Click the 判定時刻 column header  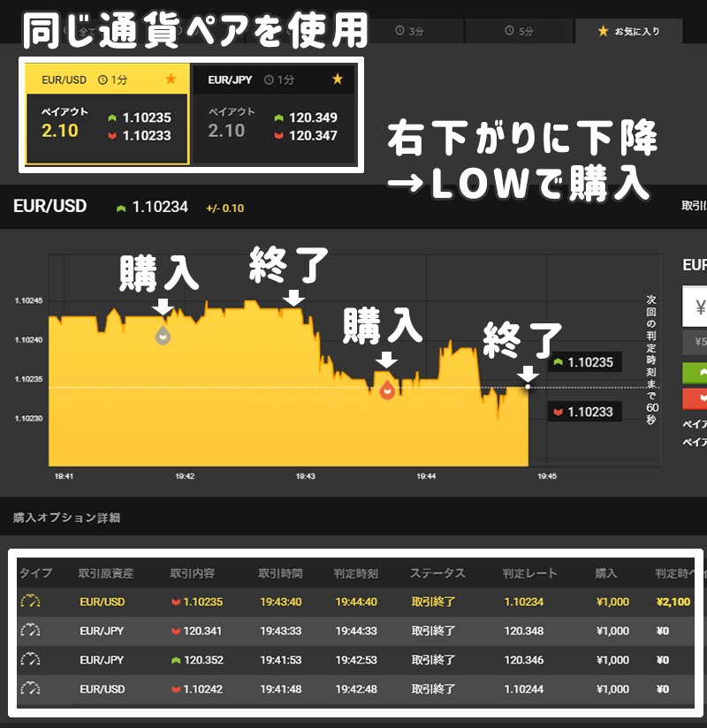point(356,573)
